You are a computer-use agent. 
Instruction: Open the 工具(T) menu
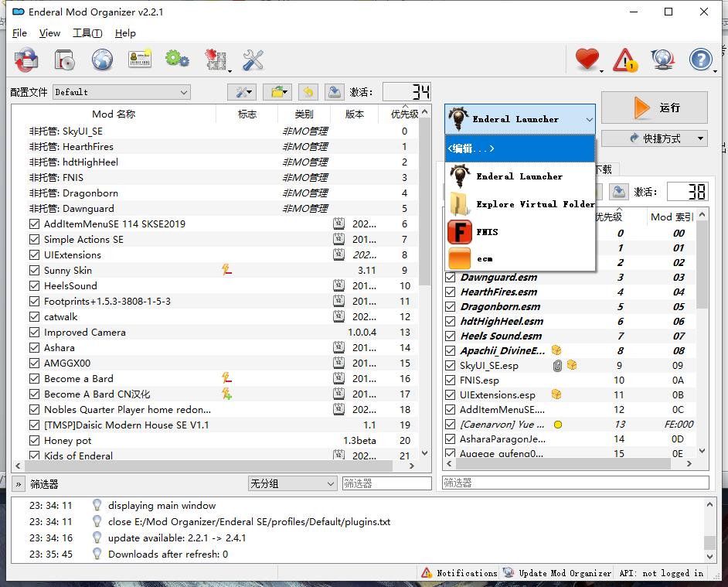pos(87,33)
